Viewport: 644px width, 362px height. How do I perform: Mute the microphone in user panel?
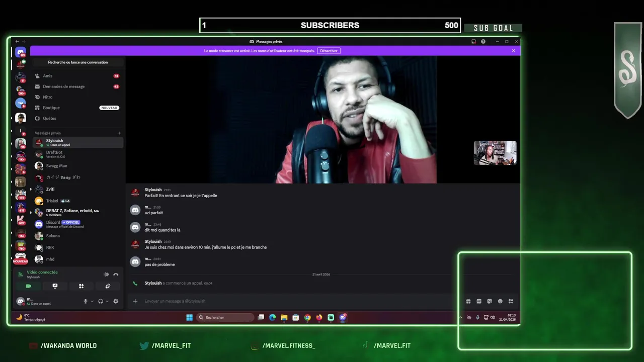(85, 301)
